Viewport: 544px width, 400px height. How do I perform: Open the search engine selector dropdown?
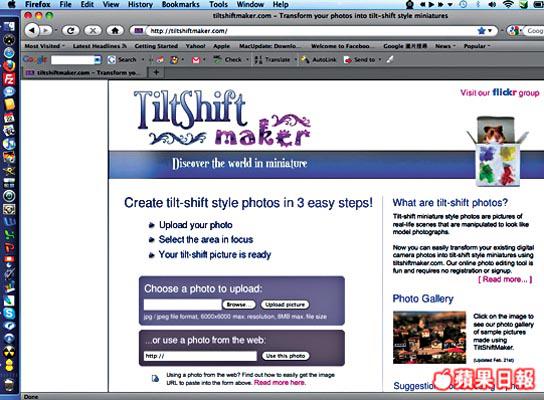515,31
